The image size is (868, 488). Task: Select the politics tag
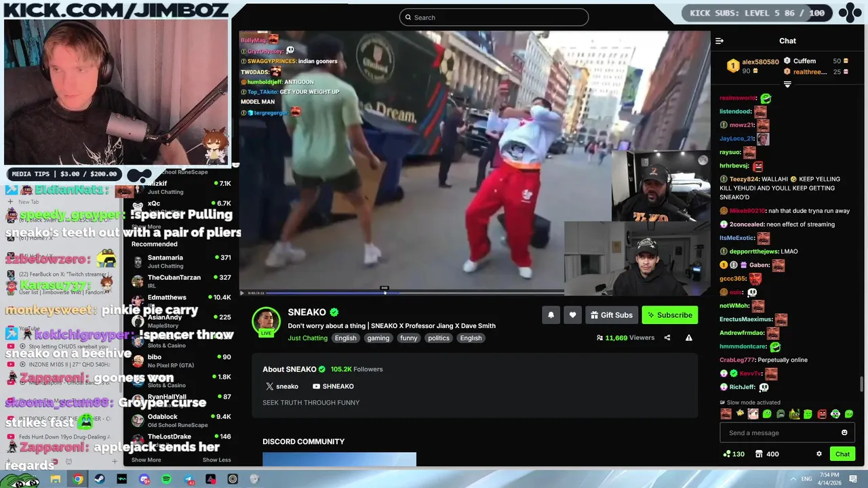click(x=438, y=338)
